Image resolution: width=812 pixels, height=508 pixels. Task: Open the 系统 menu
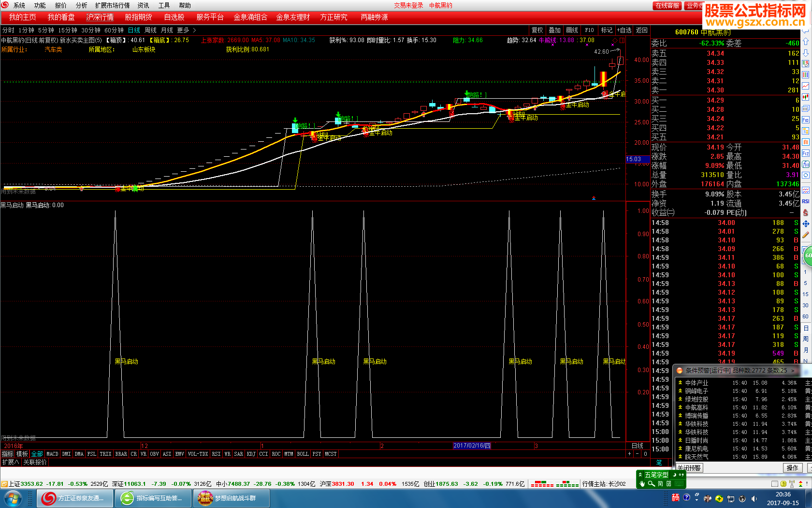click(19, 5)
